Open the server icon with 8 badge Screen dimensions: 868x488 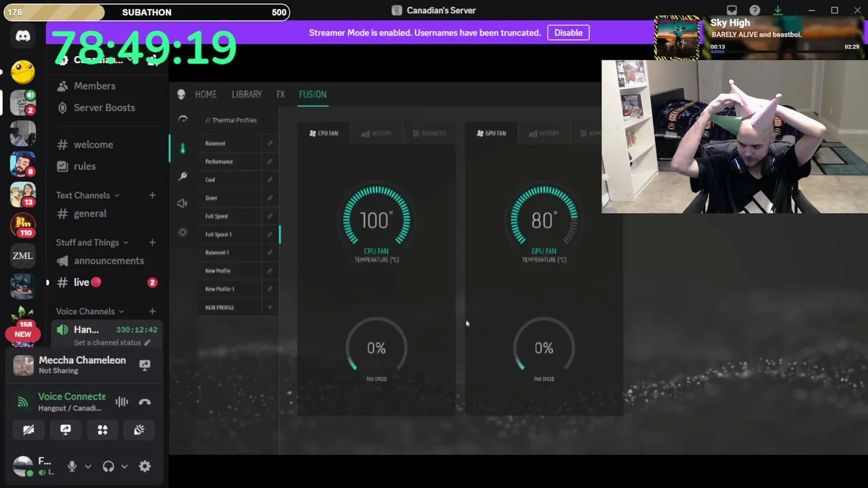pos(23,163)
